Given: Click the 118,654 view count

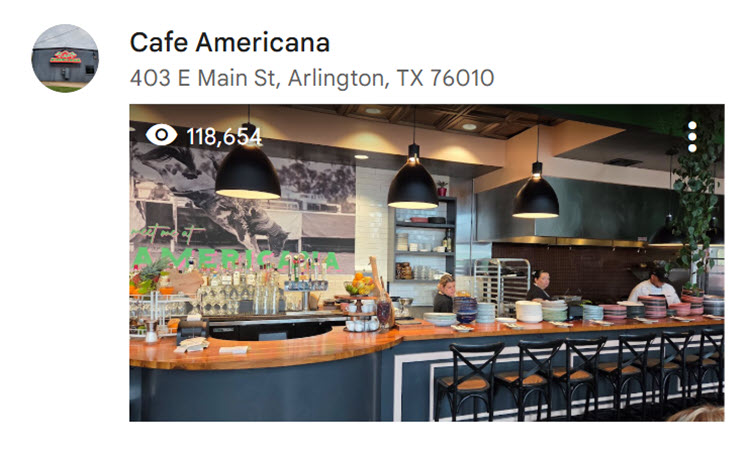Looking at the screenshot, I should tap(224, 137).
